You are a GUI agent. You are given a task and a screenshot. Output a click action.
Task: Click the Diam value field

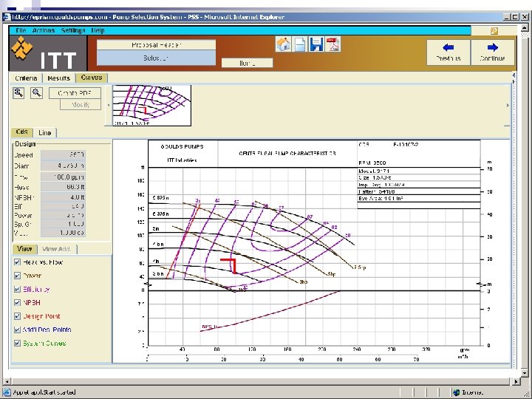tap(63, 166)
